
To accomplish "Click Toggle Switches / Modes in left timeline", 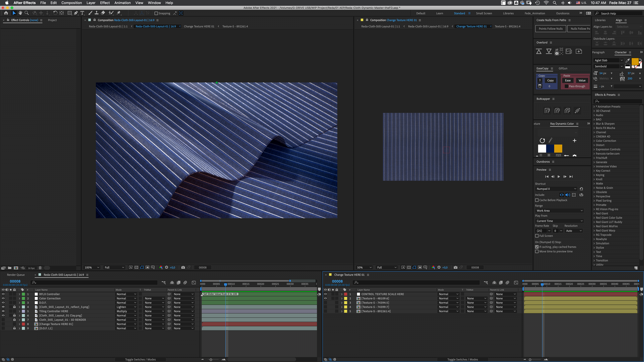I will coord(140,359).
